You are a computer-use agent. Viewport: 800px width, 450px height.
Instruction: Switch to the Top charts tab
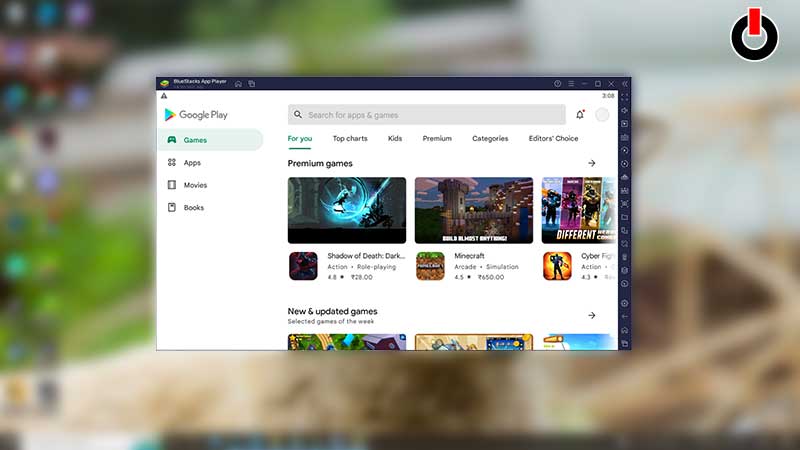point(350,139)
